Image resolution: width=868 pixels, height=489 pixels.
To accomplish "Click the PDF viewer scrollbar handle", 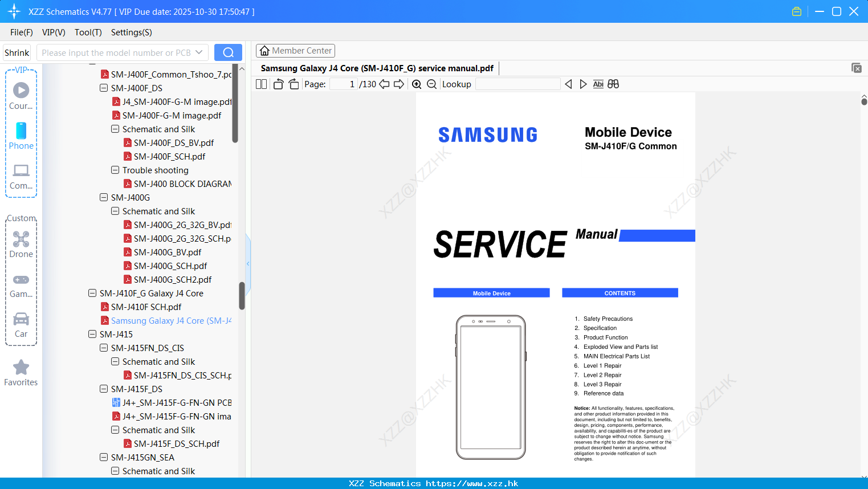I will 864,101.
